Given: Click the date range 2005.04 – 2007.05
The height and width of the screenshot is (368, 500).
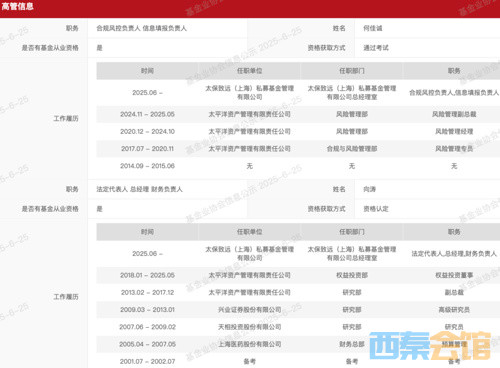Looking at the screenshot, I should [147, 344].
